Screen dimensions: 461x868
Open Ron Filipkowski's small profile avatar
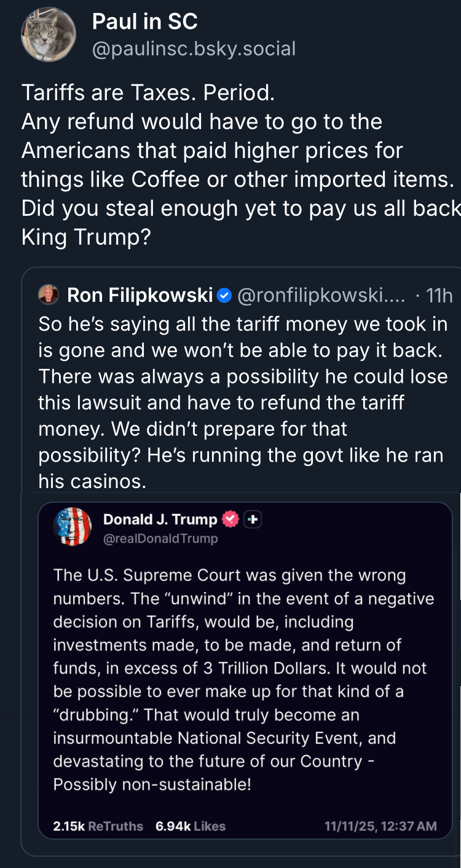point(49,296)
